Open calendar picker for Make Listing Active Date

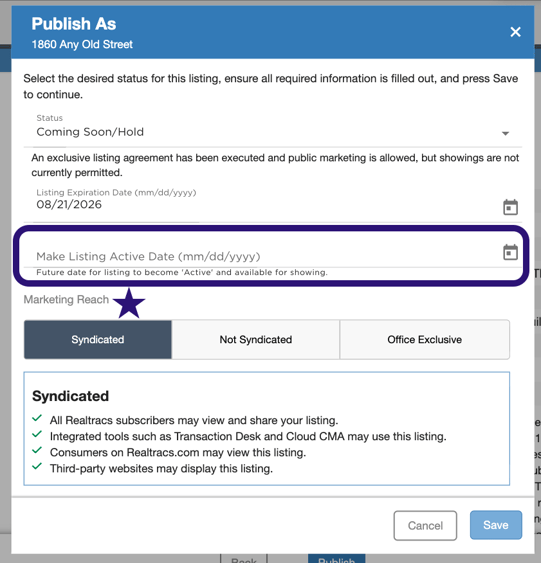pyautogui.click(x=510, y=252)
